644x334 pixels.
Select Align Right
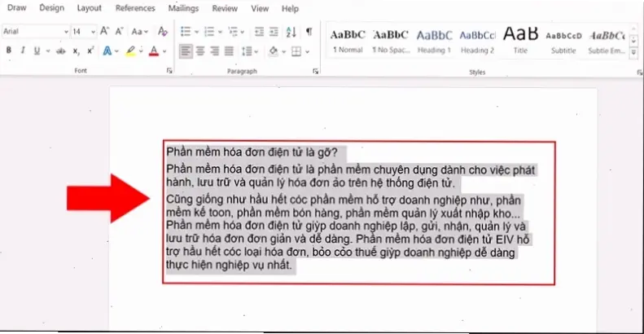[x=214, y=51]
